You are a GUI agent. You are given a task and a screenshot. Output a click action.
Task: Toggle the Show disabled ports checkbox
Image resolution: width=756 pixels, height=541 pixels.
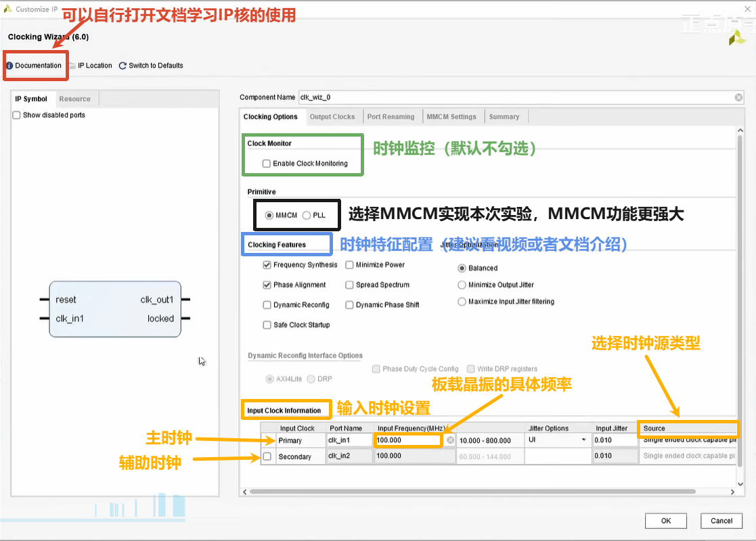pos(16,115)
